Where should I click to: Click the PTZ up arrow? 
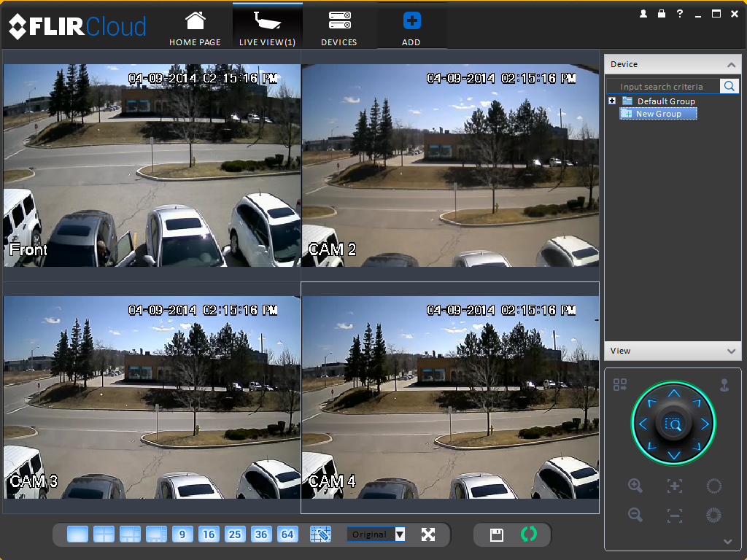pos(673,393)
